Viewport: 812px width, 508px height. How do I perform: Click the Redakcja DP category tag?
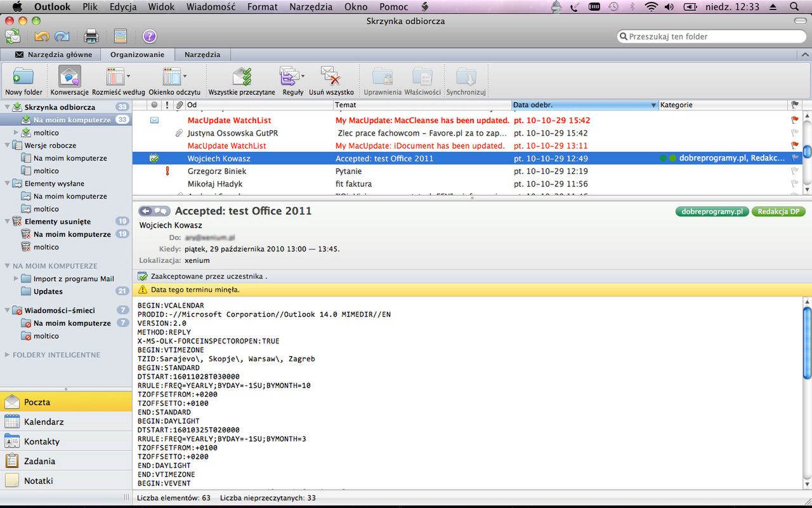[778, 211]
